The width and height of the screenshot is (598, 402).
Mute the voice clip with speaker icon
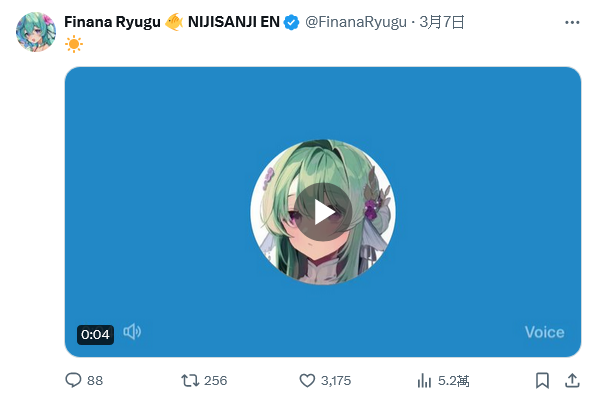point(132,332)
